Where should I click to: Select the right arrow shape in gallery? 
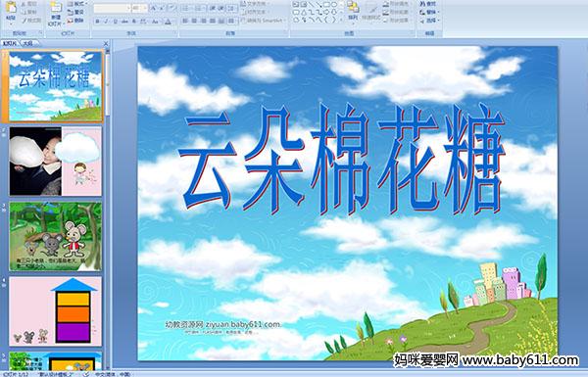[x=327, y=13]
